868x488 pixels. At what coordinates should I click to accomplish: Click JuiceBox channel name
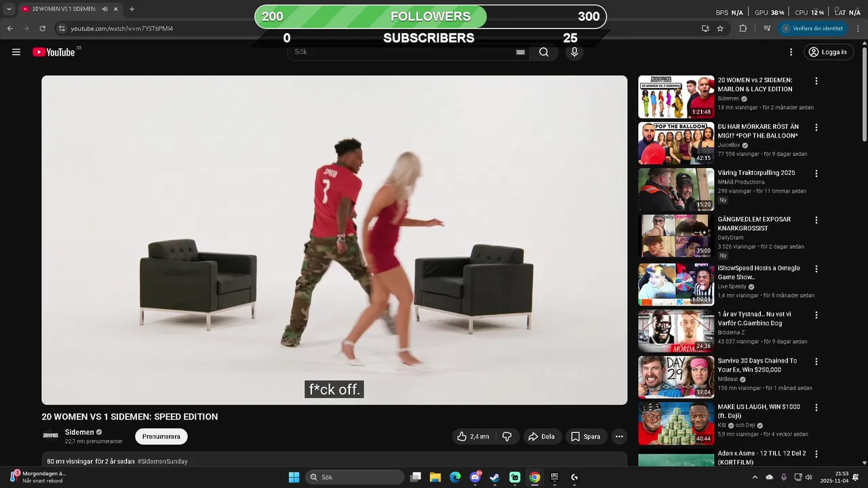[729, 145]
